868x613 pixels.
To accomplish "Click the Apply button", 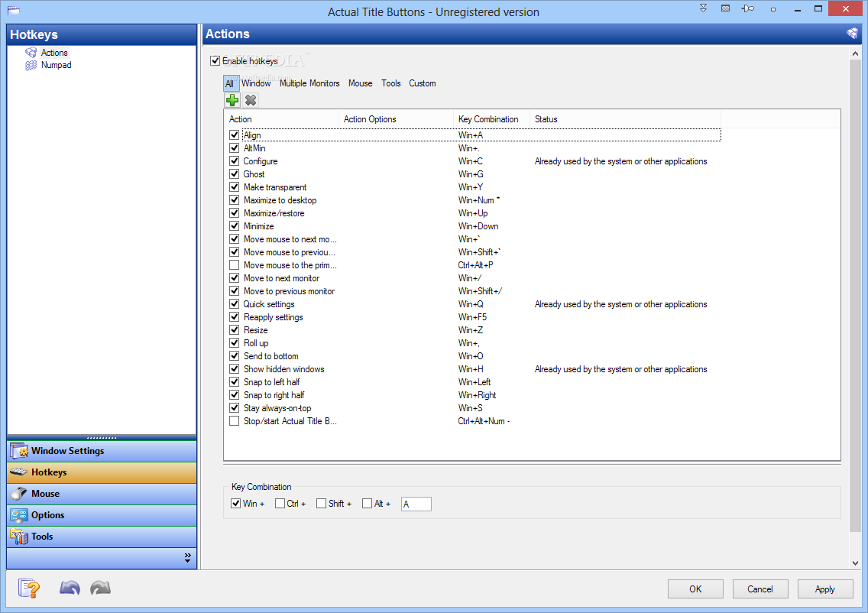I will coord(824,589).
